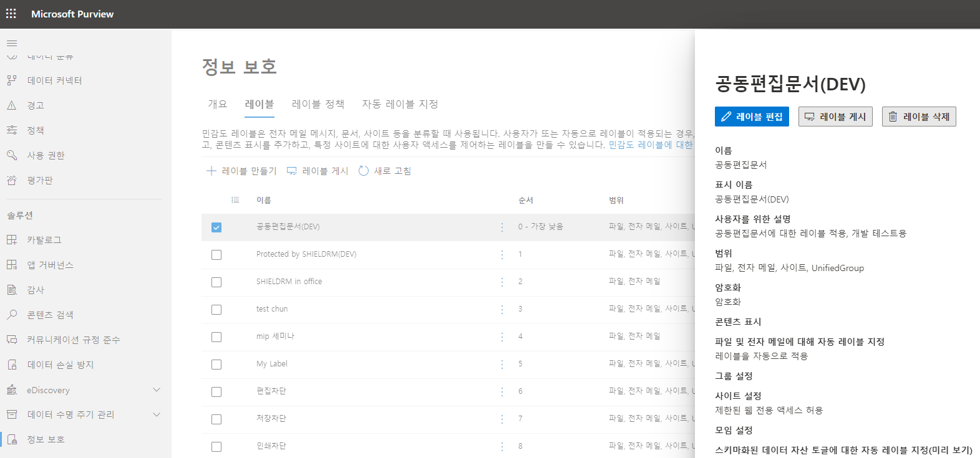Click the 정보 보호 lock icon
980x458 pixels.
coord(12,439)
